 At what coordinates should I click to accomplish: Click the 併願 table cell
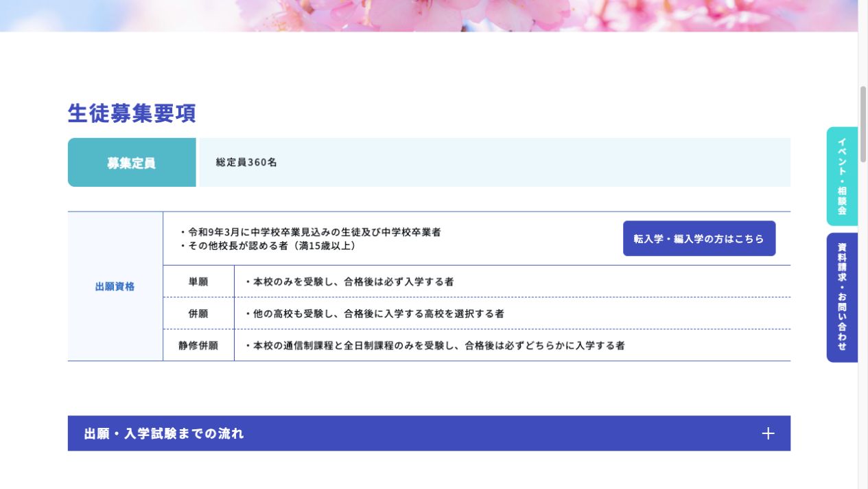click(x=198, y=313)
